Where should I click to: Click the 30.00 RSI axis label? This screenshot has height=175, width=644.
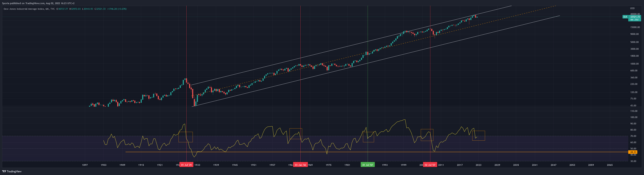point(634,161)
